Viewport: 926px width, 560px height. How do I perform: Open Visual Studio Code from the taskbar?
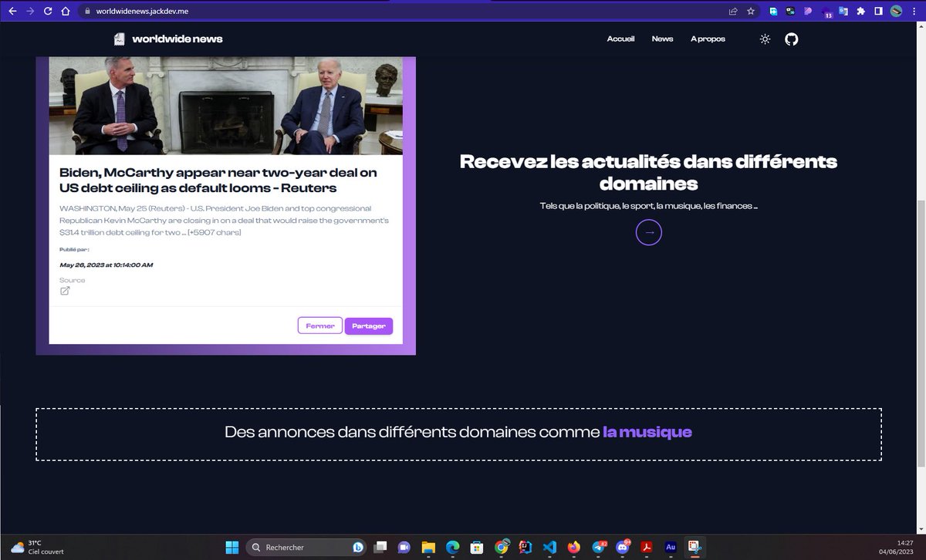point(549,548)
